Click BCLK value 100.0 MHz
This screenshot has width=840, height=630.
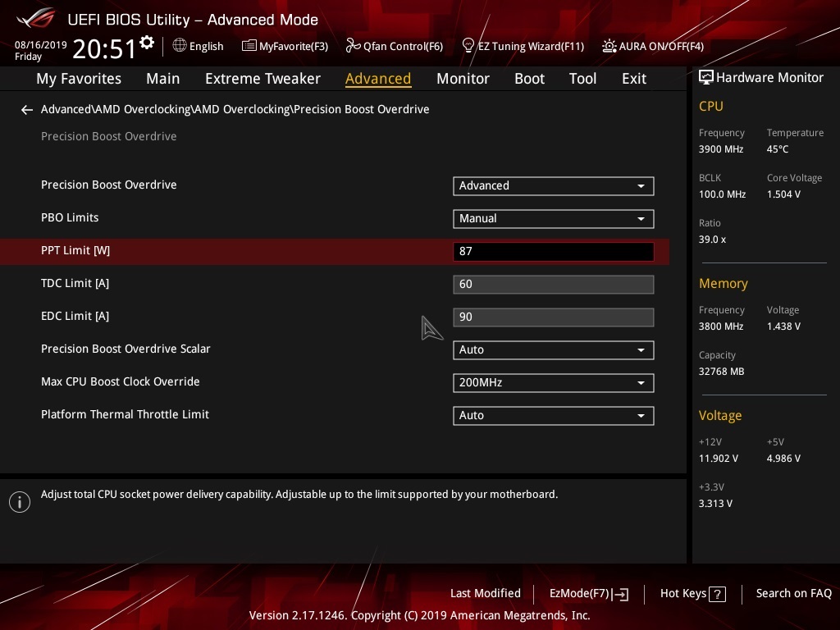click(722, 194)
